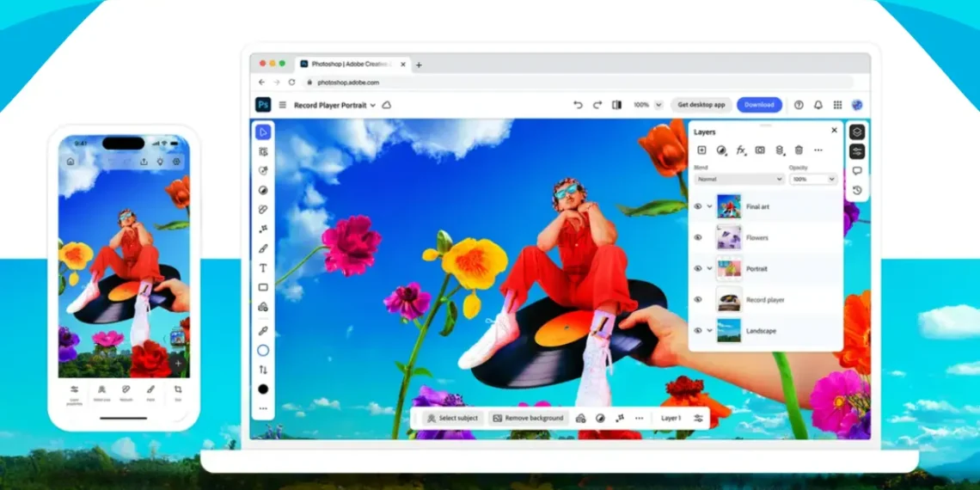Delete layer using the trash icon
The height and width of the screenshot is (490, 980).
pos(799,150)
